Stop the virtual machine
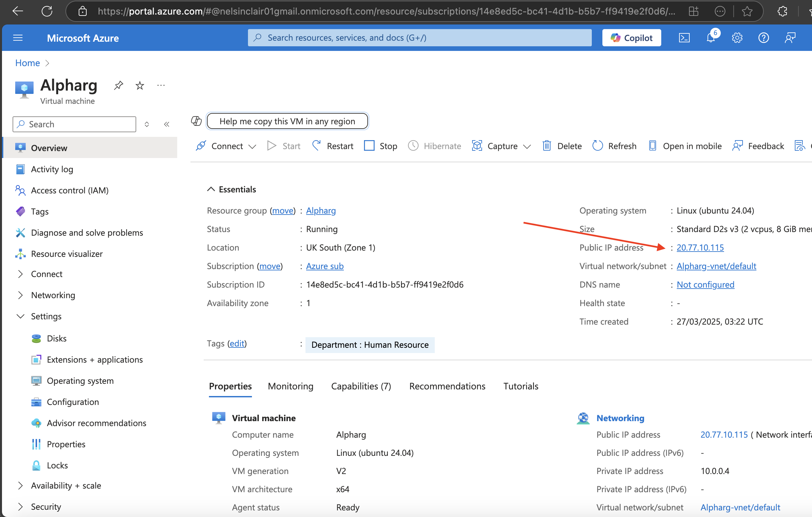 click(381, 146)
